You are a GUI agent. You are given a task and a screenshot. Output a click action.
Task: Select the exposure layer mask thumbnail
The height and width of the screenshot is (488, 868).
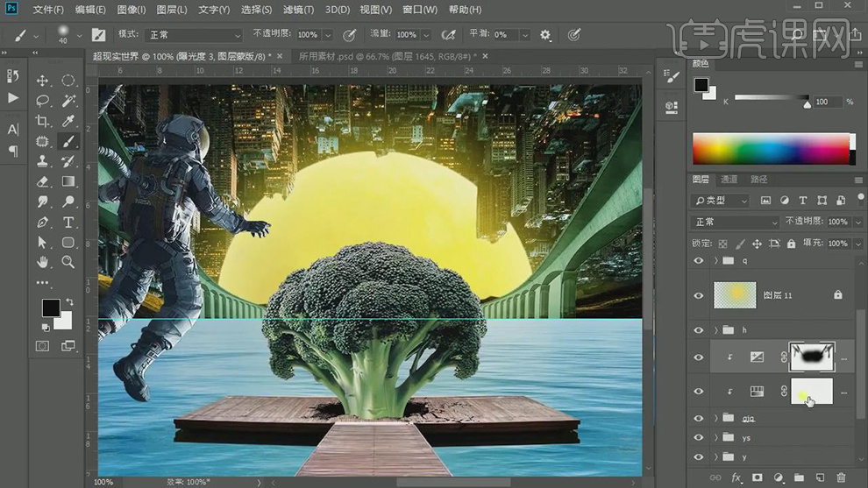click(812, 357)
